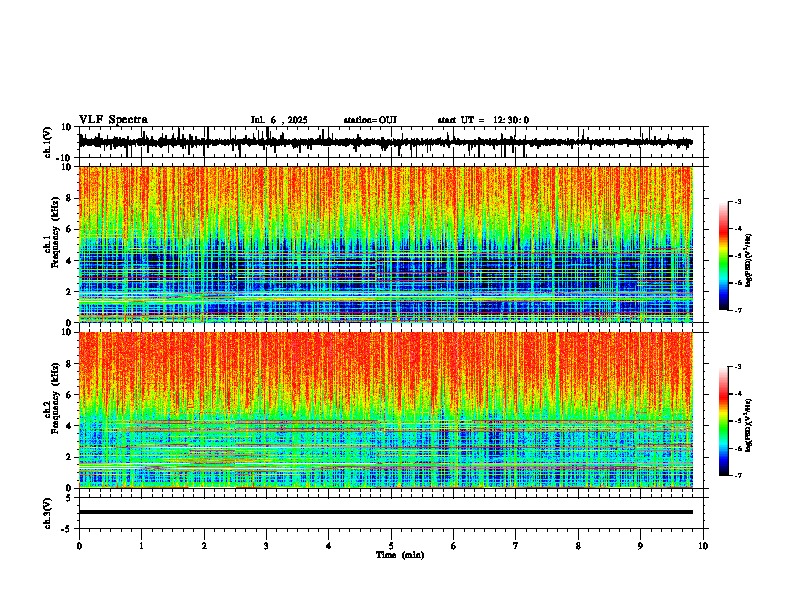
Task: Click the "3" tick on the time axis
Action: [266, 546]
